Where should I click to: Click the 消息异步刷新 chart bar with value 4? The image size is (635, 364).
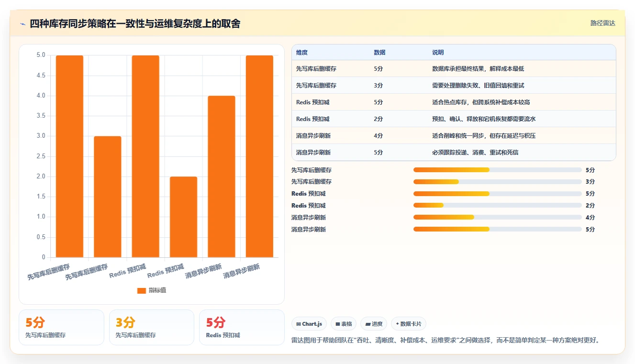(222, 176)
